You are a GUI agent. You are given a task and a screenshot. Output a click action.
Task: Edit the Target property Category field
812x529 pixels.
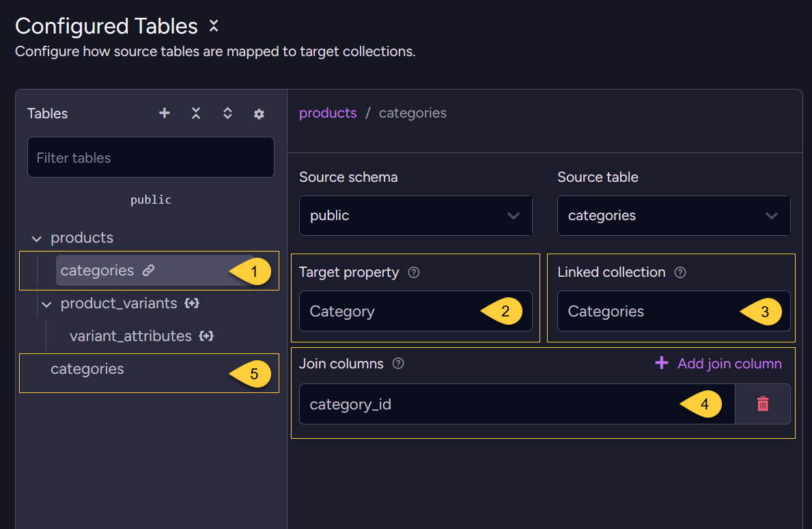pyautogui.click(x=415, y=311)
